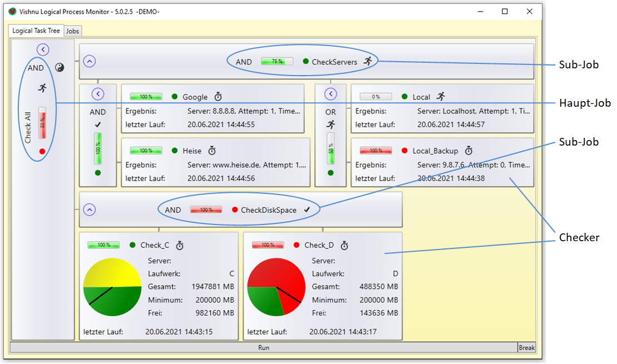Click the green status dot next to Google
This screenshot has height=364, width=617.
[175, 97]
